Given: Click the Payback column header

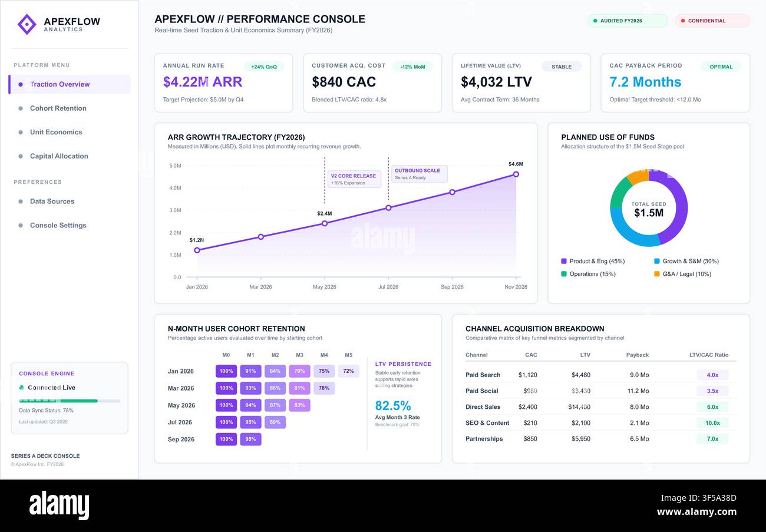Looking at the screenshot, I should click(x=638, y=355).
